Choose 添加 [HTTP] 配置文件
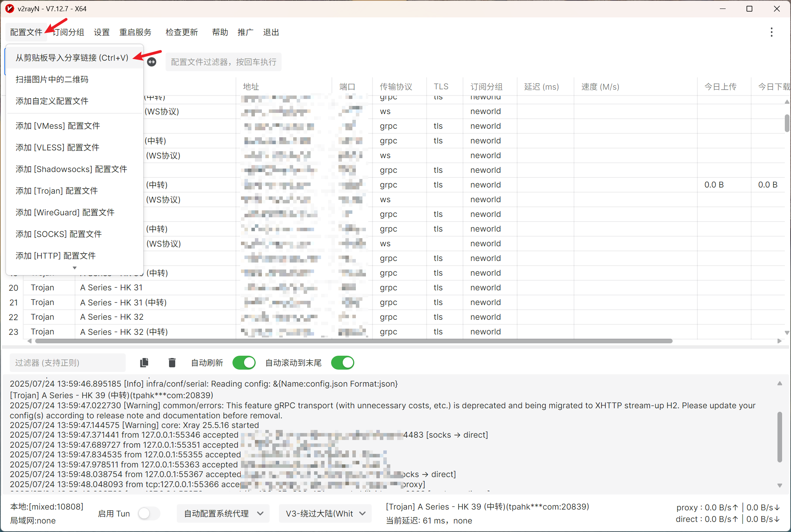The width and height of the screenshot is (791, 532). click(75, 256)
